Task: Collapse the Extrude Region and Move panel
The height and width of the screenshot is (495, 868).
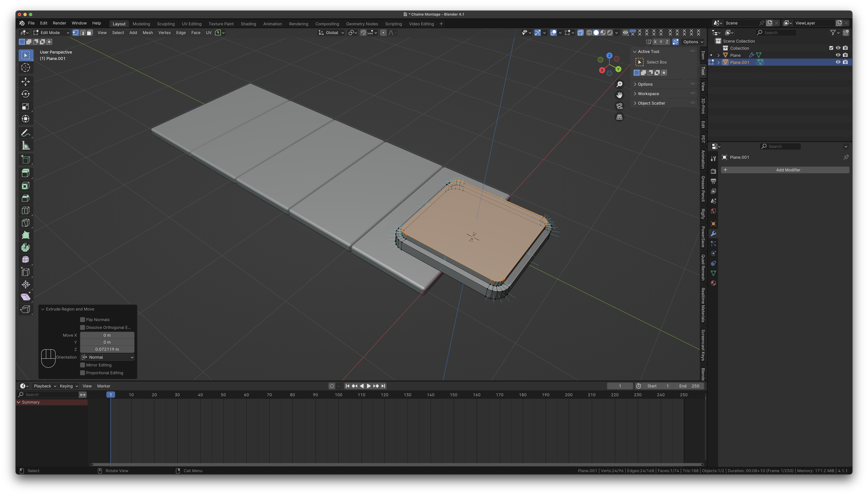Action: (43, 309)
